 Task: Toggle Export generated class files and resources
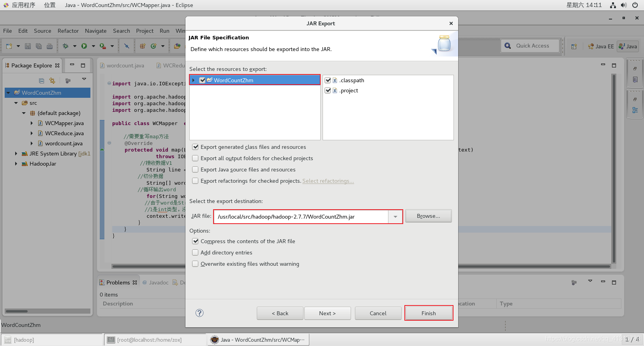click(196, 147)
